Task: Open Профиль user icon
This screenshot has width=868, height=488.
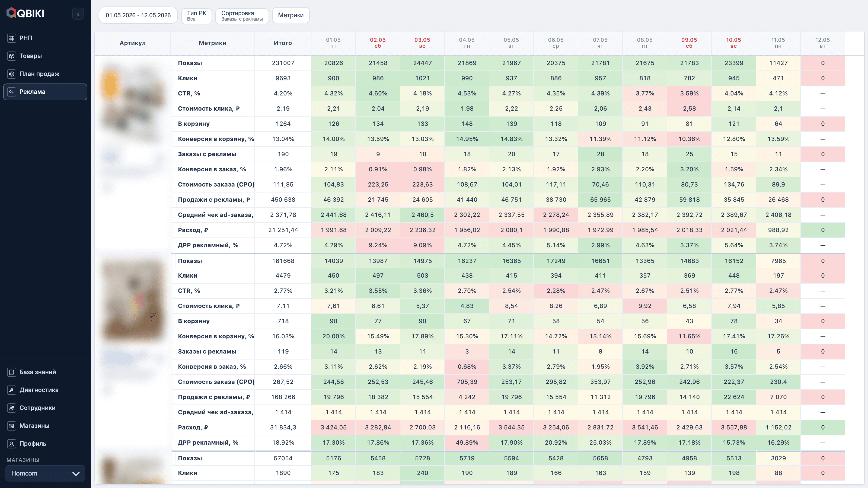Action: pos(12,444)
